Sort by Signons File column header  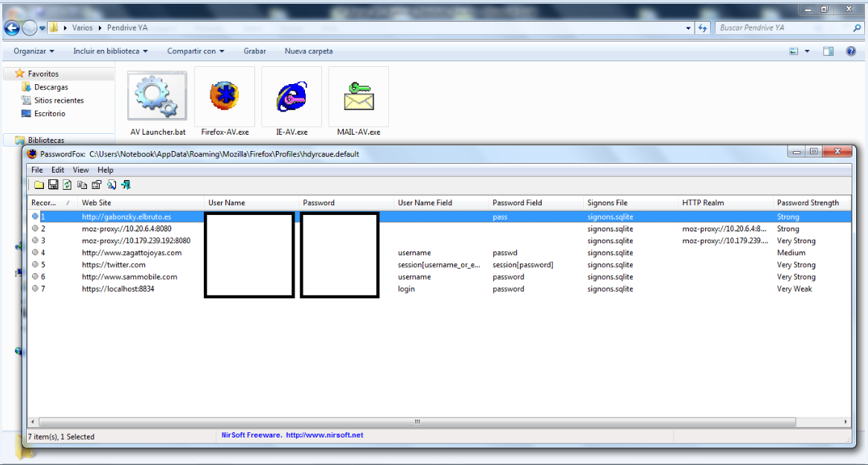[631, 202]
